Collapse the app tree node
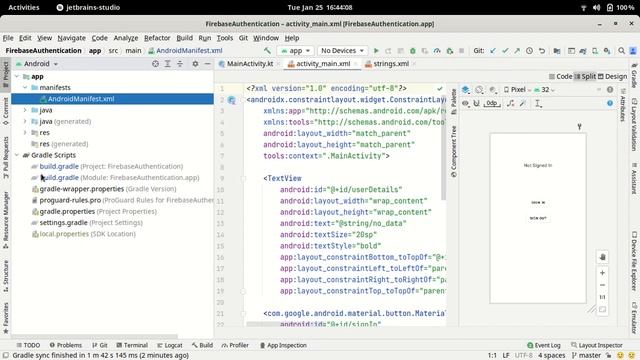The height and width of the screenshot is (360, 640). (17, 76)
